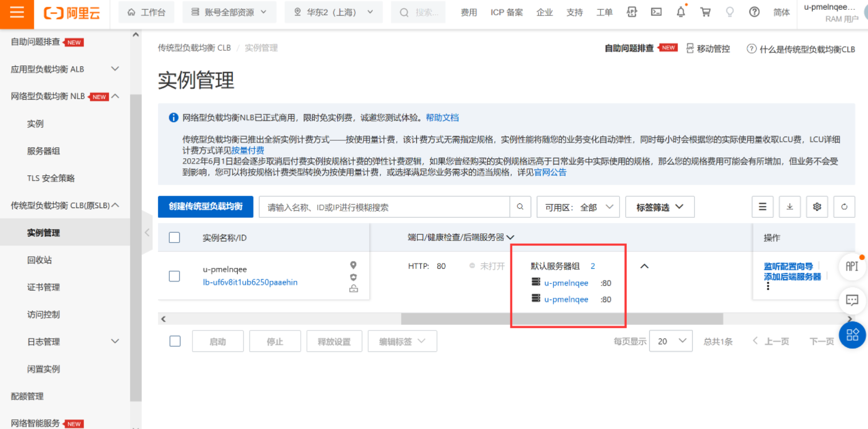Collapse 传统型负载均衡 CLB section

click(115, 205)
